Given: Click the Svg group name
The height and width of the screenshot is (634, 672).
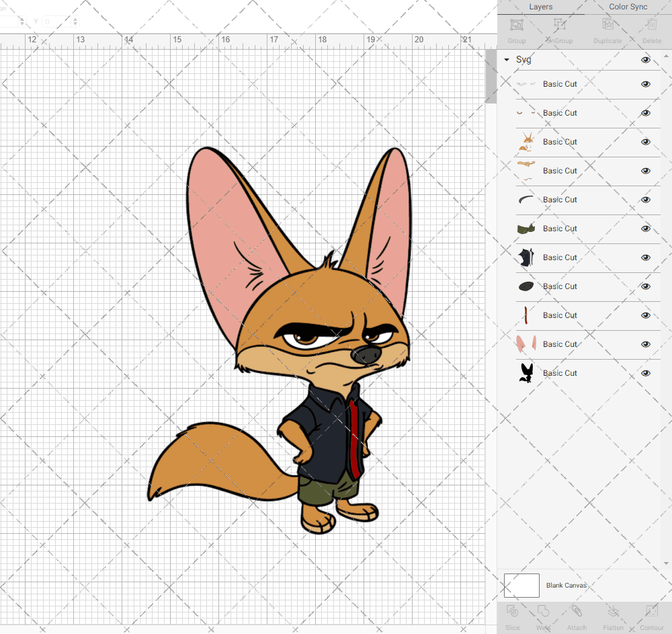Looking at the screenshot, I should tap(523, 60).
